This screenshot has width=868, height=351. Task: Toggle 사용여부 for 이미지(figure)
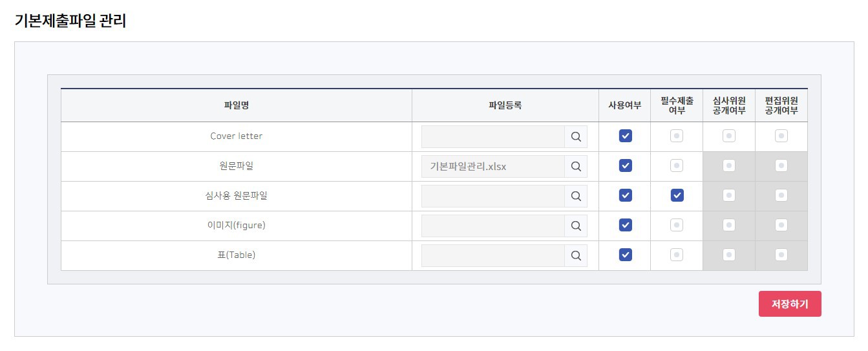(625, 225)
